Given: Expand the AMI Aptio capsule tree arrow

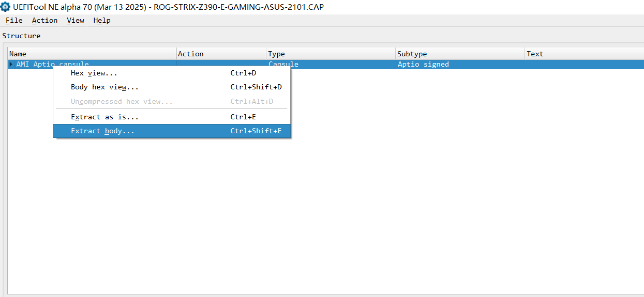Looking at the screenshot, I should [x=11, y=65].
